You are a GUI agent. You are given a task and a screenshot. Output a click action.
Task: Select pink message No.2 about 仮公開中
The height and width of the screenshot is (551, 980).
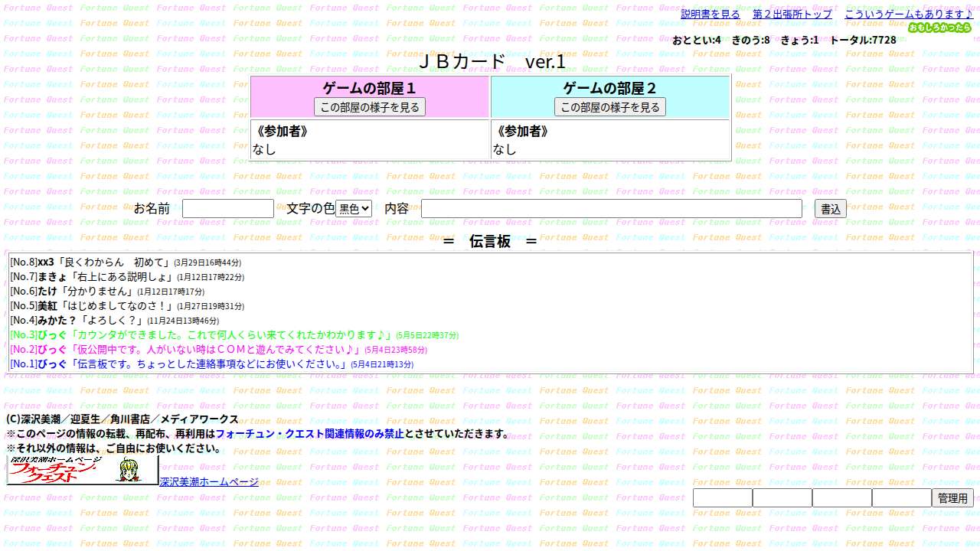(x=218, y=349)
